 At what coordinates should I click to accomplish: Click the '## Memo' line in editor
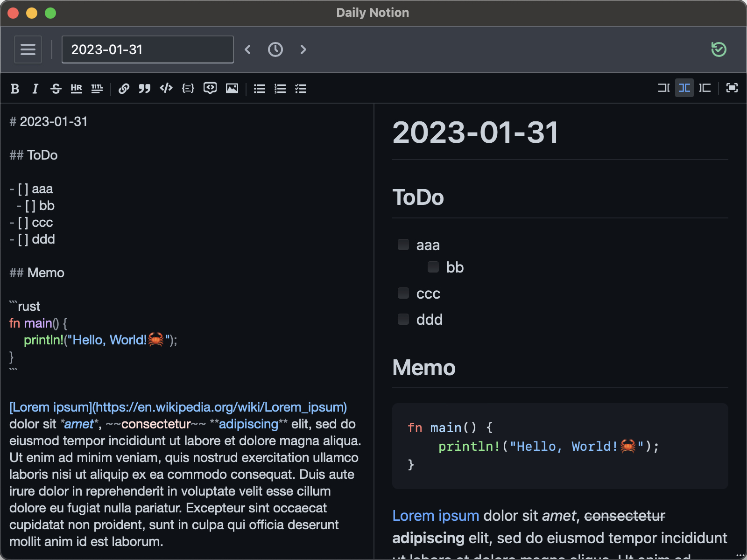click(37, 273)
